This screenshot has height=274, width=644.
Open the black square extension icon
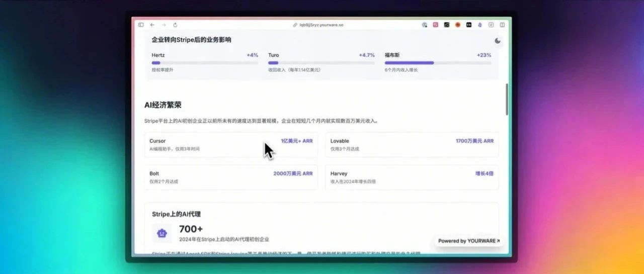[447, 25]
